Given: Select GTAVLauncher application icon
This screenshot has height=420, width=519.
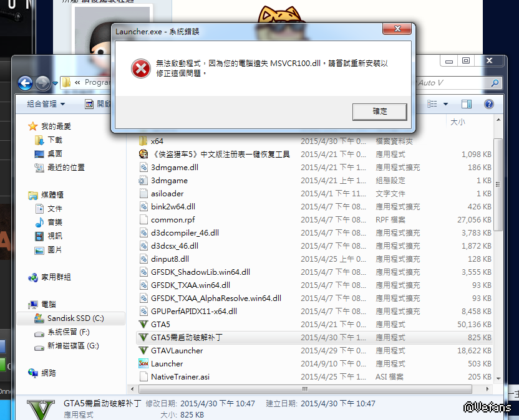Looking at the screenshot, I should [143, 351].
